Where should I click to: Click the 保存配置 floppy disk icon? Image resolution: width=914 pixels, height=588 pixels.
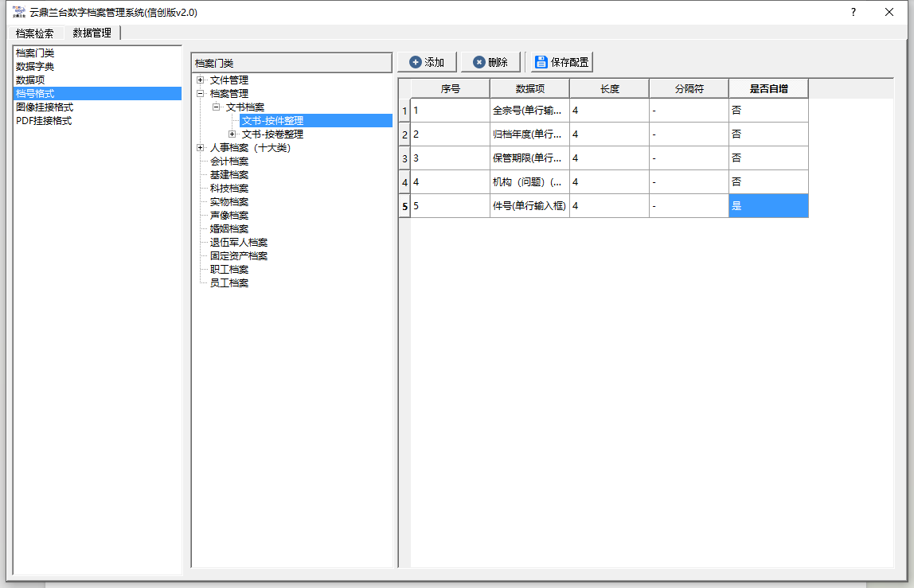click(541, 62)
